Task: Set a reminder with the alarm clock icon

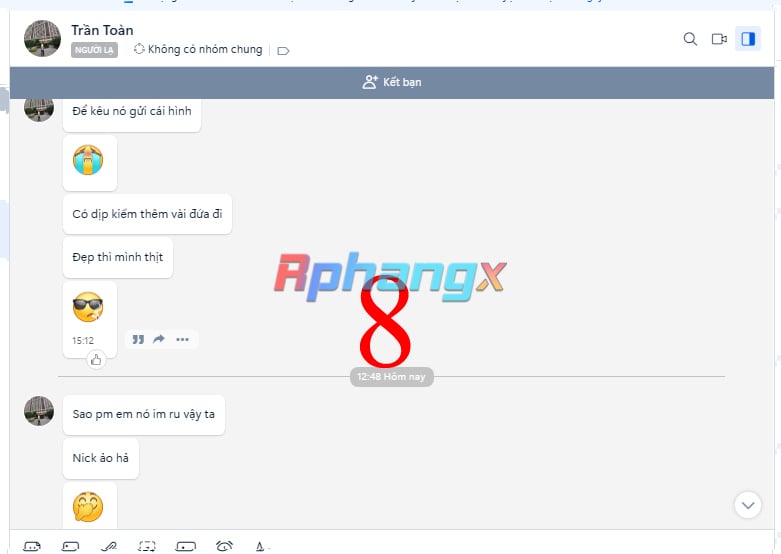Action: click(224, 547)
